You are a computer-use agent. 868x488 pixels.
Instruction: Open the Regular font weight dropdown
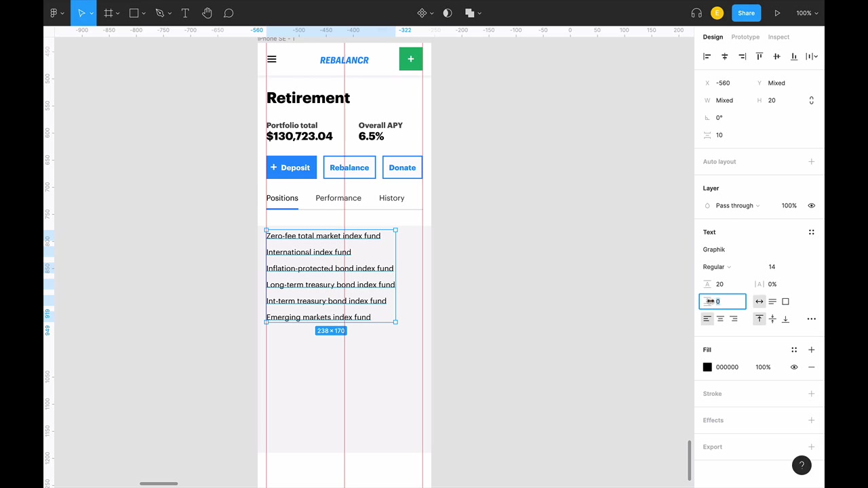(x=717, y=267)
